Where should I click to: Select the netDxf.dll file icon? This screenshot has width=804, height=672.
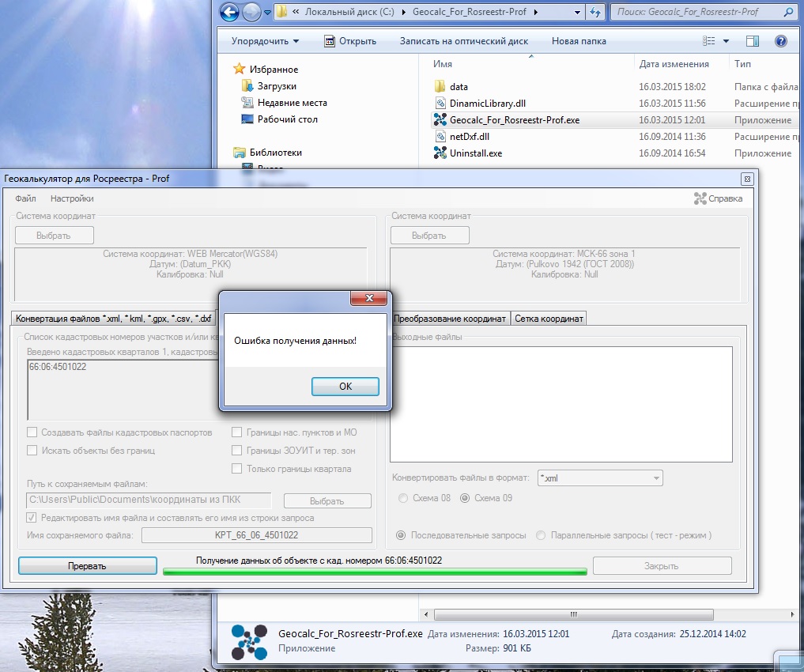440,137
